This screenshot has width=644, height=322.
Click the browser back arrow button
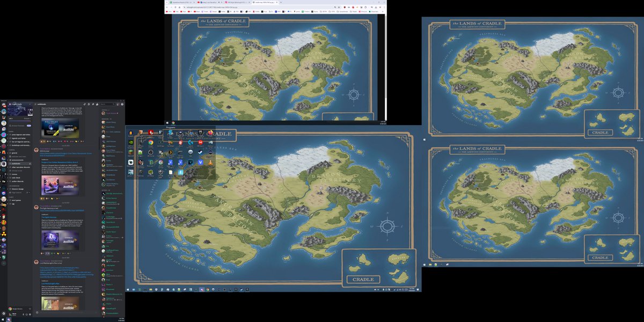[167, 8]
